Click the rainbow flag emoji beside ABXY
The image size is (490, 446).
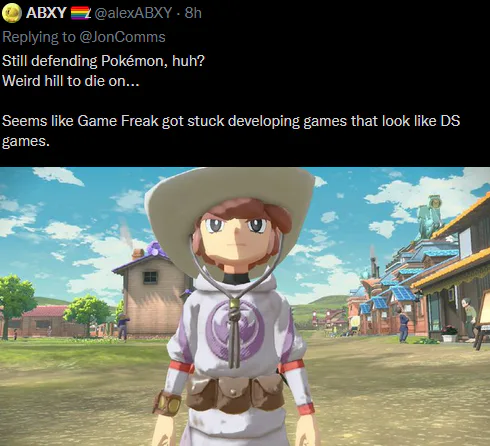pyautogui.click(x=81, y=13)
